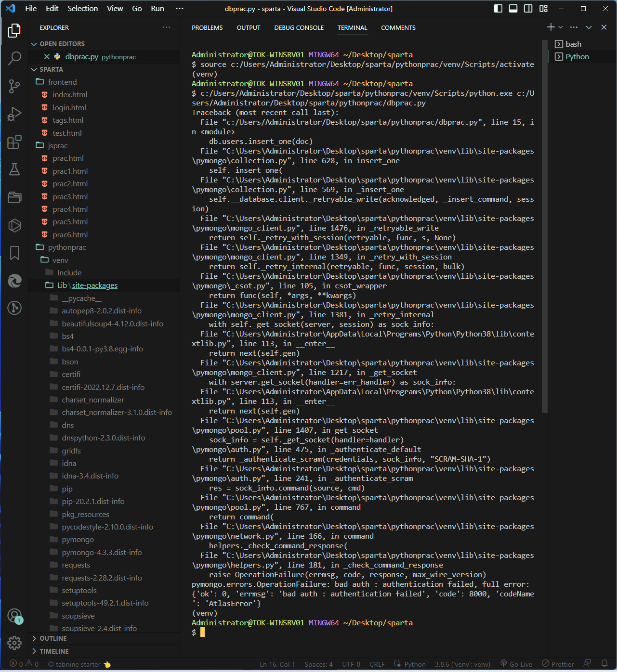Expand the requests folder
The width and height of the screenshot is (617, 672).
76,565
